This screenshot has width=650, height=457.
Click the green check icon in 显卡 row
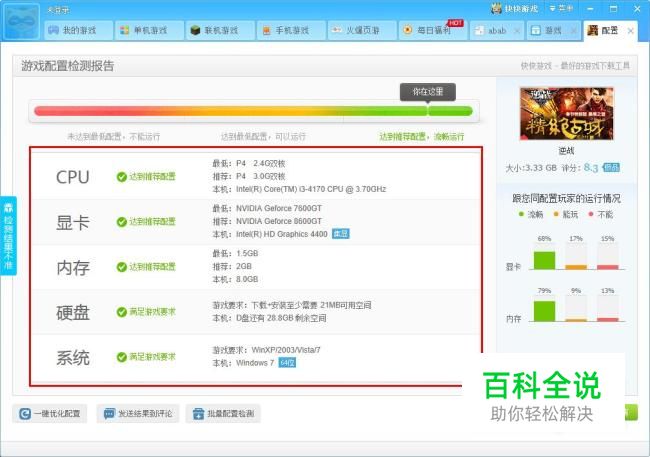121,222
